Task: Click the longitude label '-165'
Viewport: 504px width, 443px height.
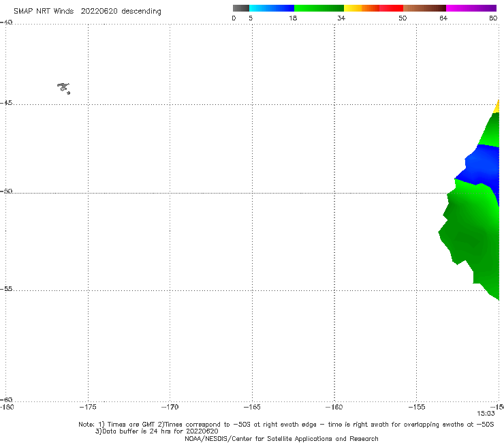Action: pos(252,407)
